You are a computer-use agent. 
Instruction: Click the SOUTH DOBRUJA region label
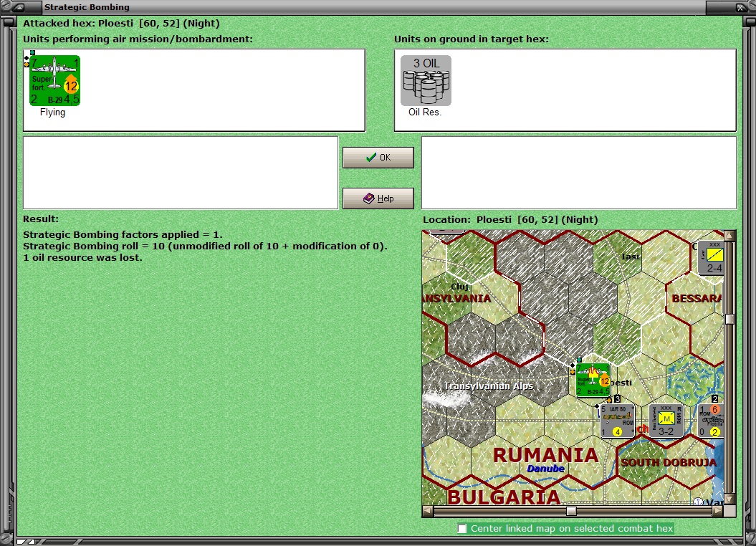pyautogui.click(x=669, y=463)
